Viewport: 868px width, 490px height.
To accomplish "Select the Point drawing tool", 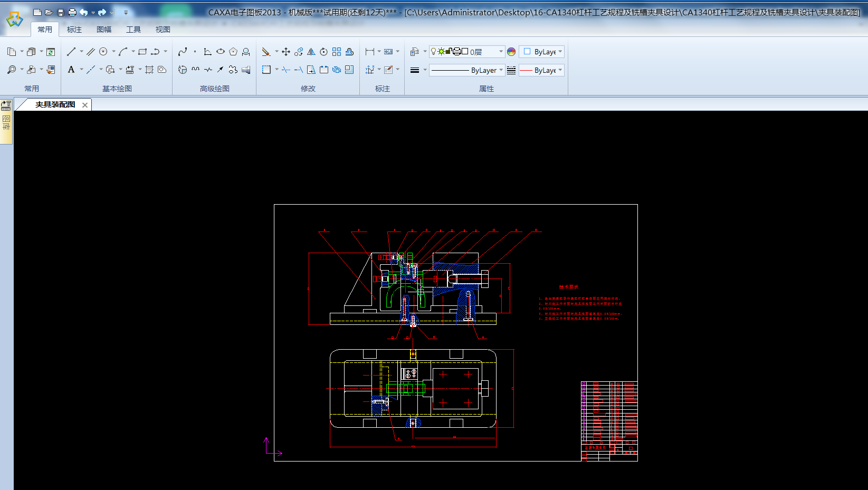I will (195, 52).
